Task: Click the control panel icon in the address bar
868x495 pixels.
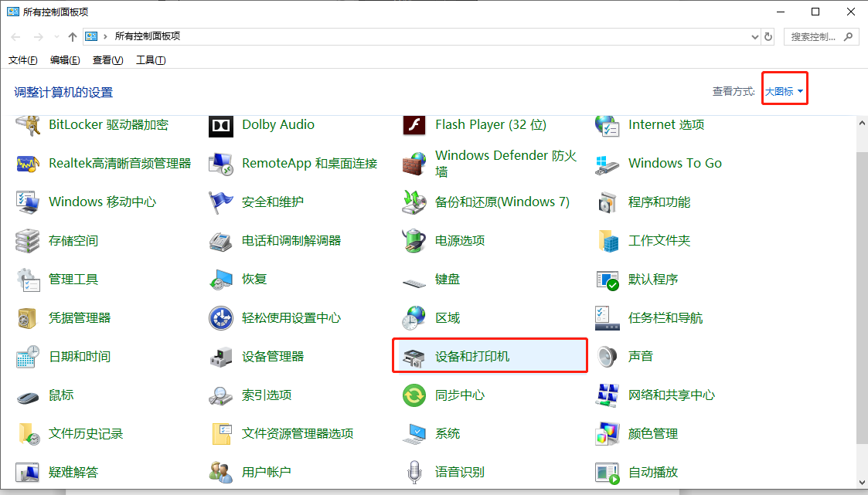Action: click(x=91, y=36)
